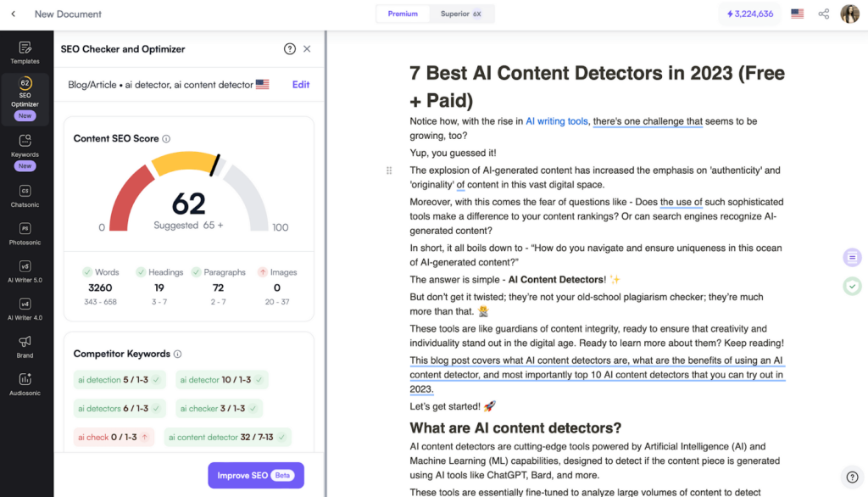Open the user profile avatar
The height and width of the screenshot is (497, 868).
tap(849, 14)
